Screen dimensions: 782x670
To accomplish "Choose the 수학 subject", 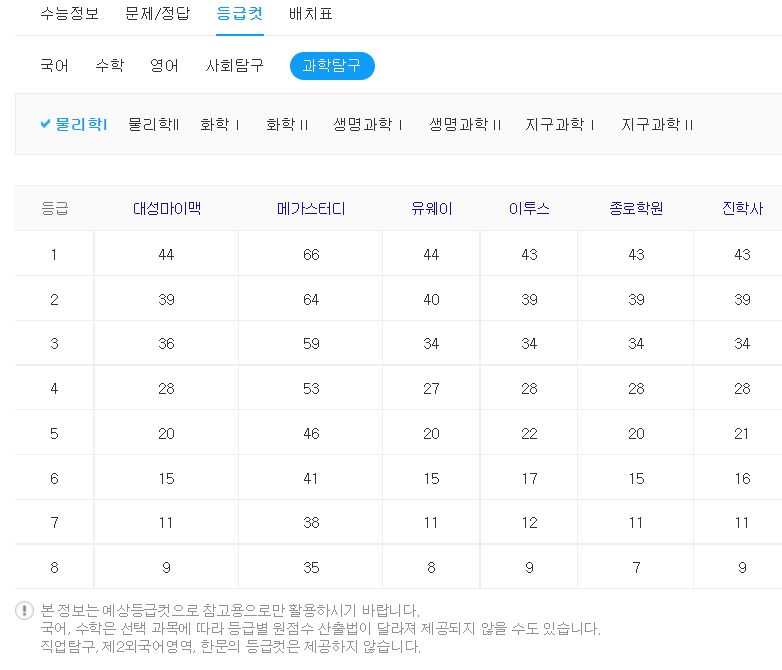I will point(110,65).
